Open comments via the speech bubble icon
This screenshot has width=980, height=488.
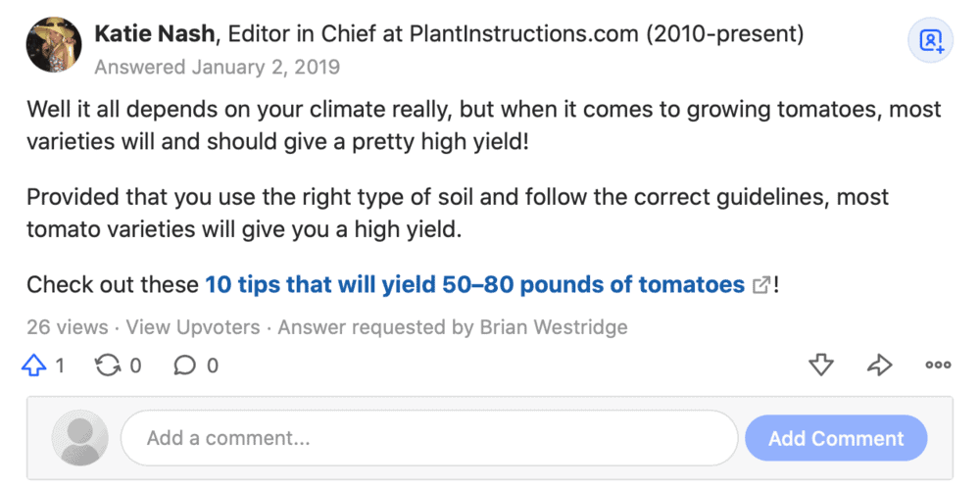(x=184, y=366)
